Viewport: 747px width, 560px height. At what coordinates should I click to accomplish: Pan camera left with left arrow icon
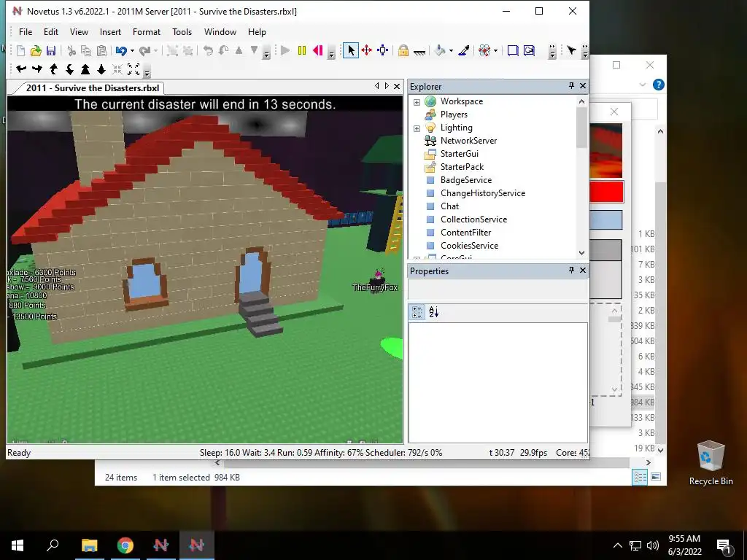click(21, 69)
